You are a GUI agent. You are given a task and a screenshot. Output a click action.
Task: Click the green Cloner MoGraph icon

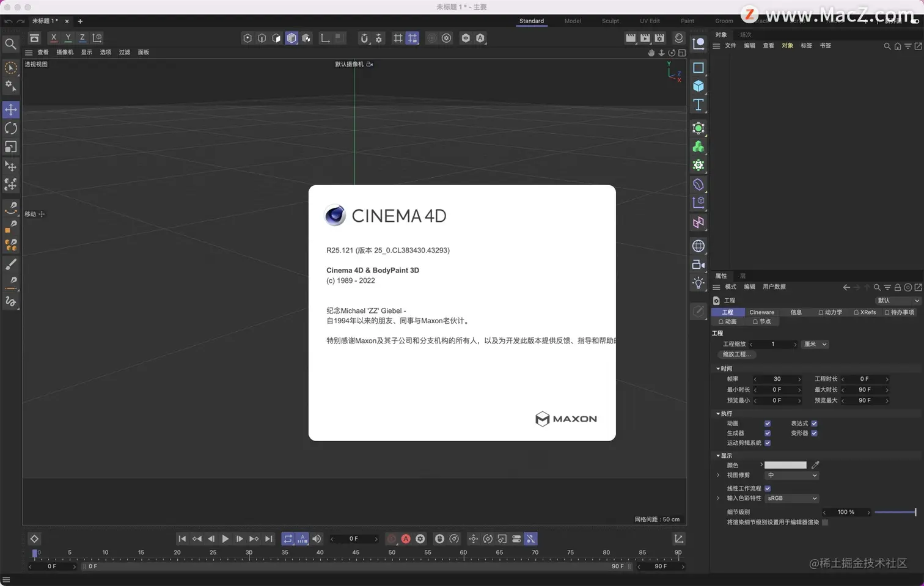click(698, 147)
